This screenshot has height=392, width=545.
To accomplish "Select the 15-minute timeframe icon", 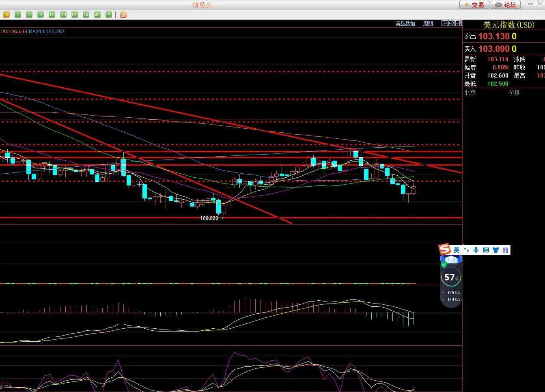I will click(52, 15).
